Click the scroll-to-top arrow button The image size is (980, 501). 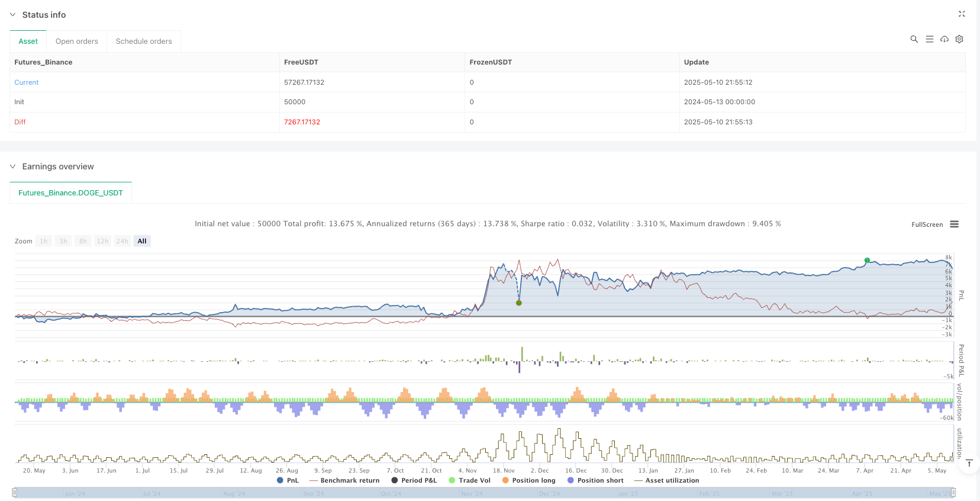pos(969,463)
